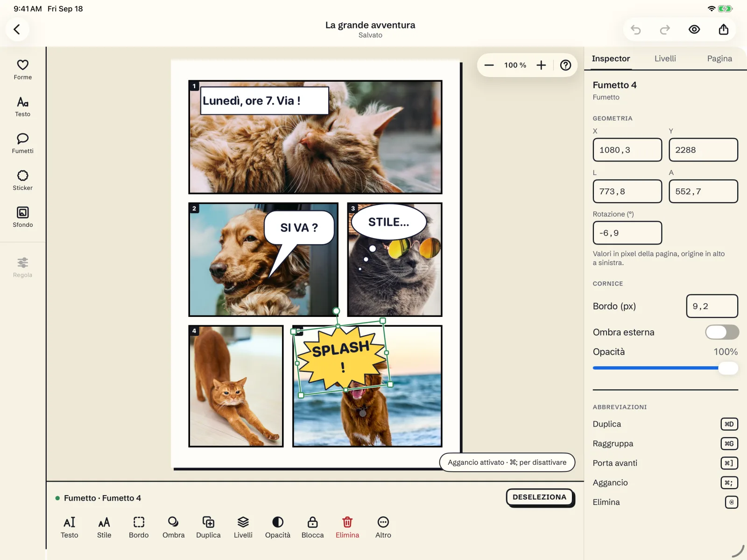Select the 'Lunedì, ore 7. Via !' caption

coord(264,101)
